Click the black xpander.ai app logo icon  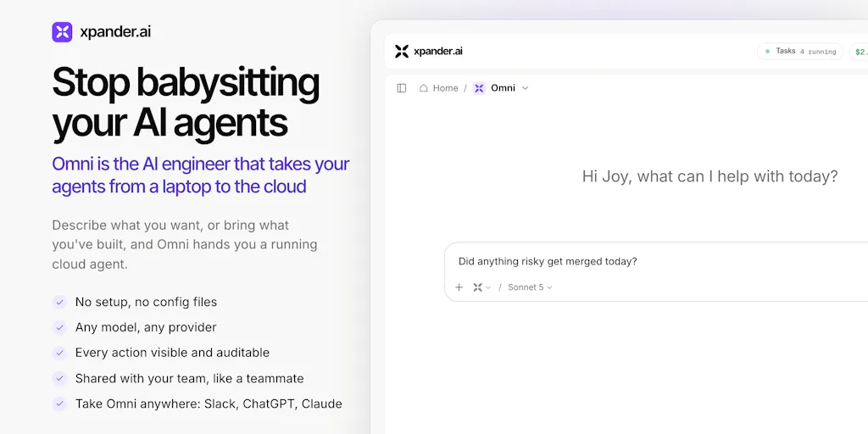[x=402, y=52]
